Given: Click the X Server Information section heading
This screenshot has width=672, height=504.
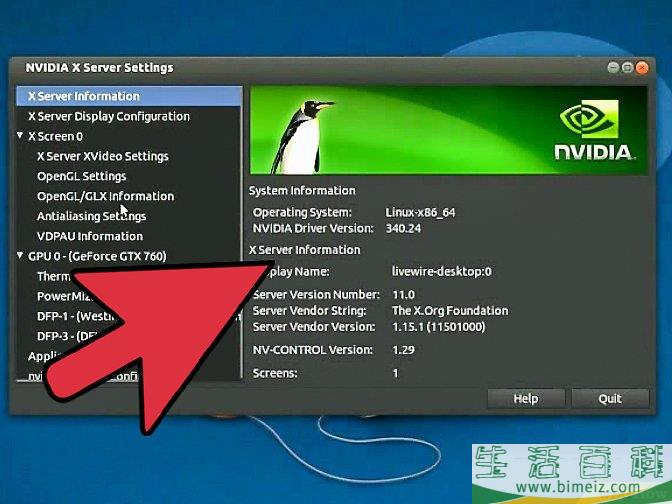Looking at the screenshot, I should point(305,250).
